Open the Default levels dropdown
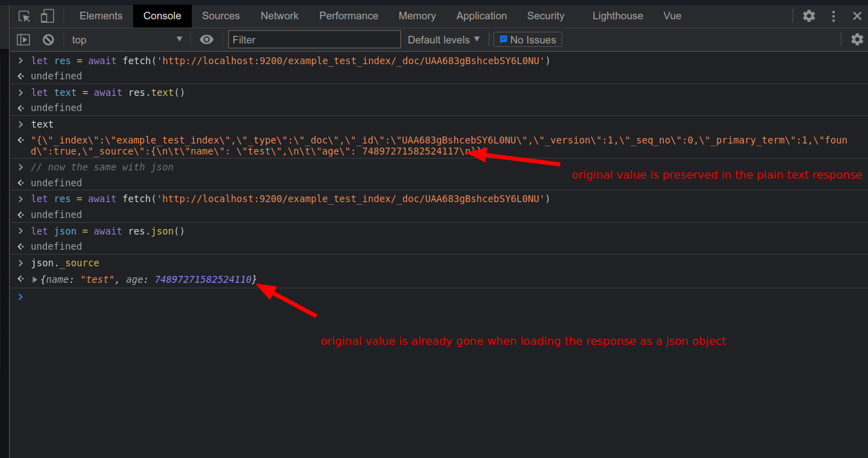868x458 pixels. click(x=443, y=39)
